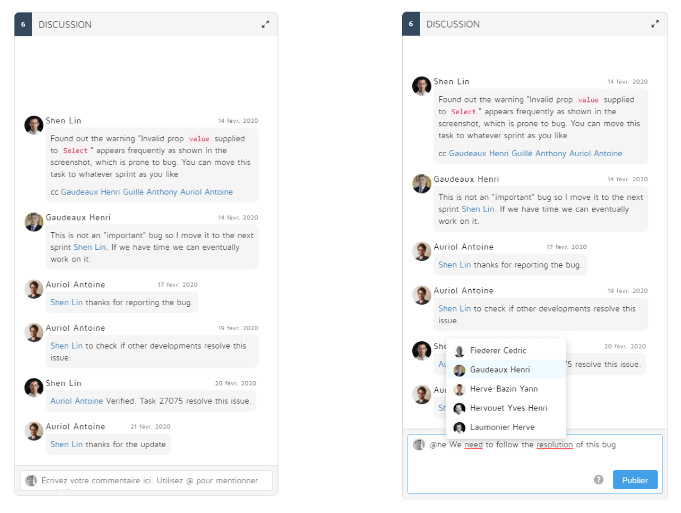This screenshot has height=513, width=681.
Task: Click the comment count badge in right header
Action: (x=411, y=24)
